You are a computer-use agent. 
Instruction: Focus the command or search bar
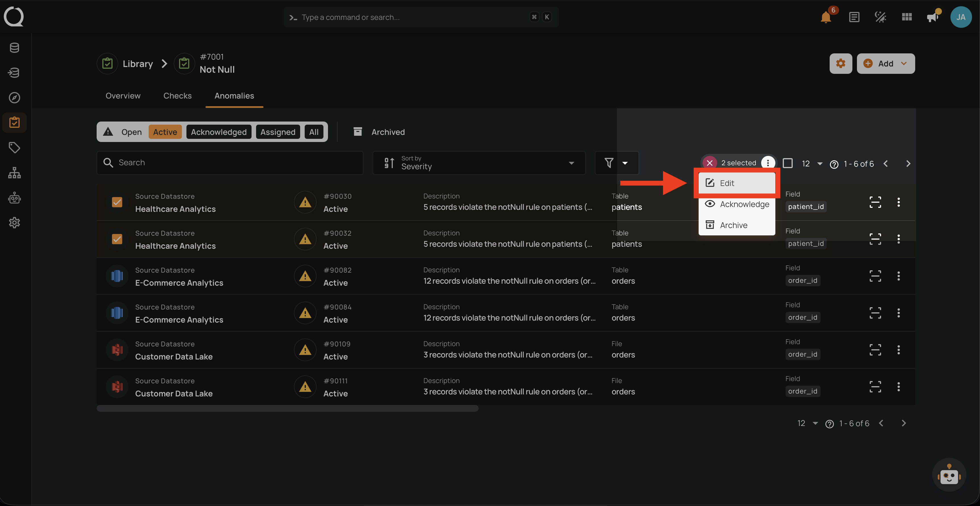coord(421,17)
